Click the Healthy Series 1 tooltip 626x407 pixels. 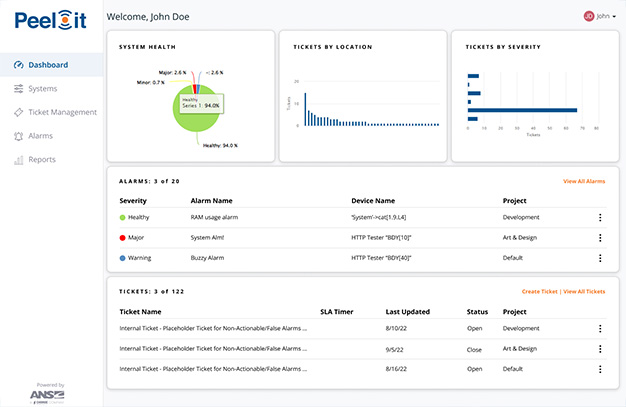click(201, 103)
